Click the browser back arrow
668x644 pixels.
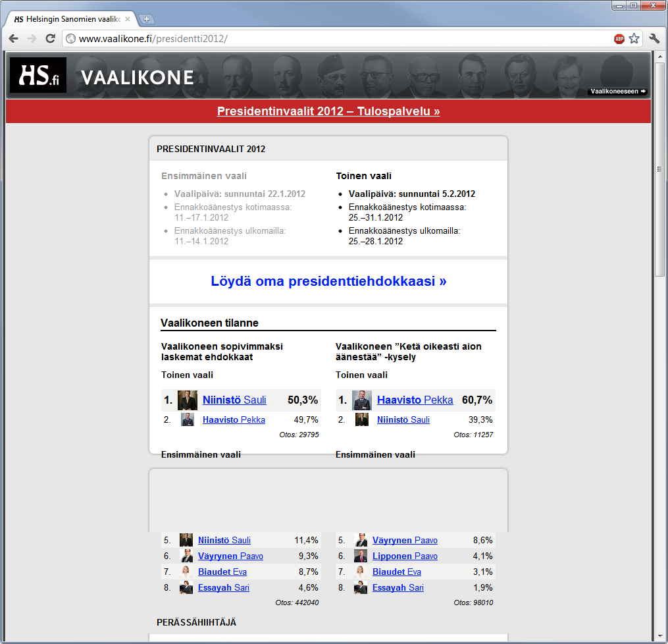click(14, 39)
